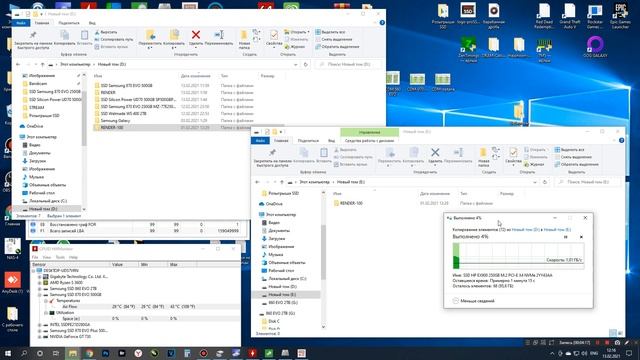The image size is (640, 360).
Task: Go up one level in the D: window
Action: [42, 64]
